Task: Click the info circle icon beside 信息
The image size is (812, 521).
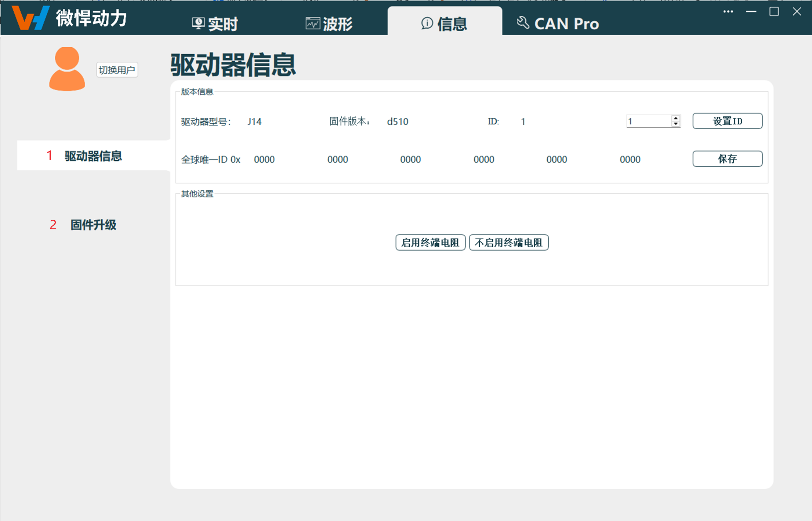Action: coord(427,23)
